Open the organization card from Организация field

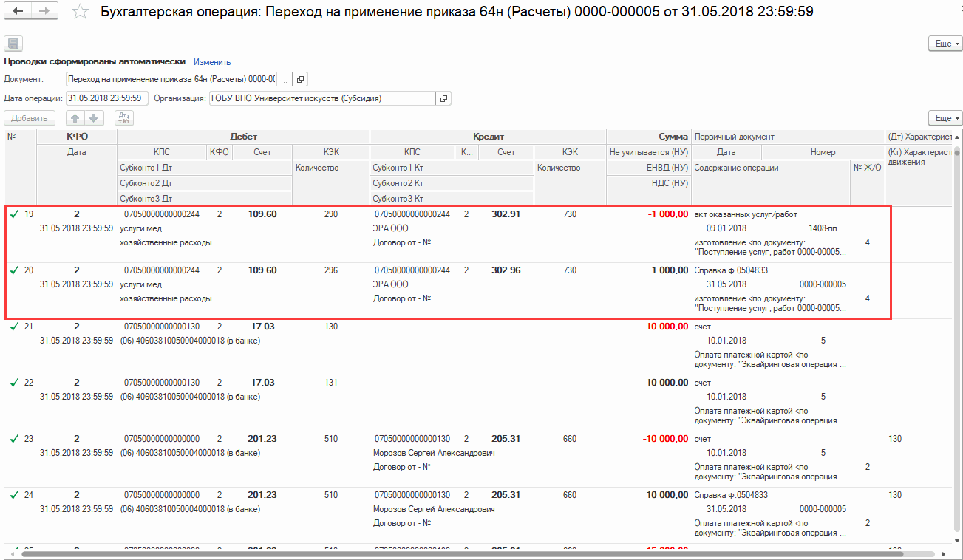click(x=443, y=98)
